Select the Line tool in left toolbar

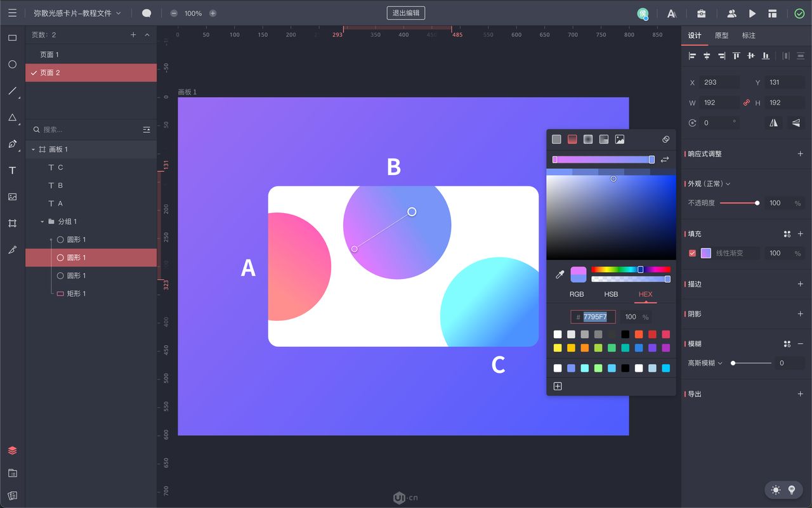pos(12,91)
